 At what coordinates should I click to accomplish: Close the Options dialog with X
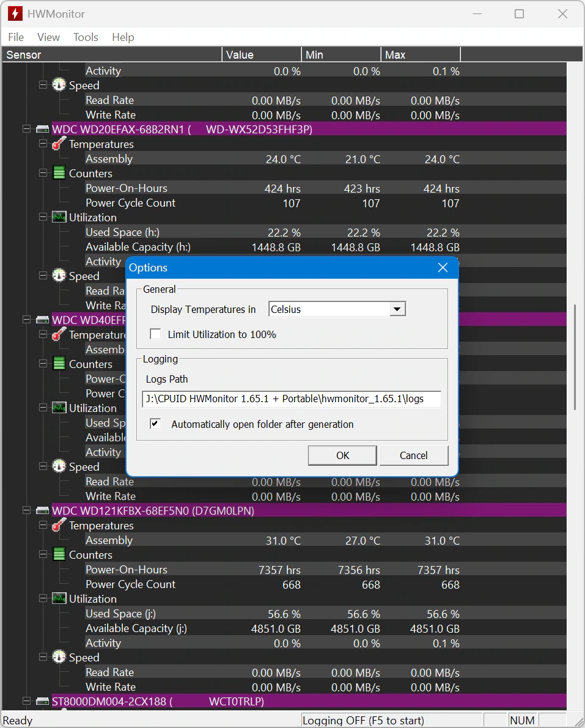point(443,268)
